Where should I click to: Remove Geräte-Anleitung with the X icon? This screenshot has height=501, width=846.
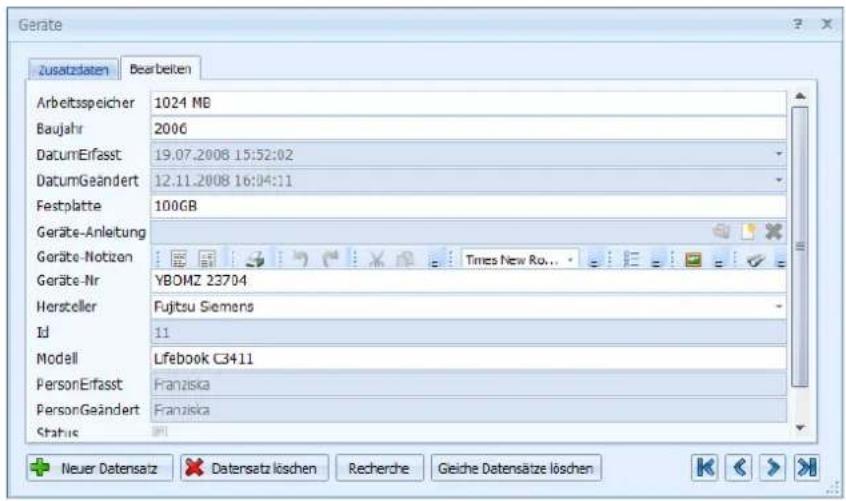coord(774,231)
